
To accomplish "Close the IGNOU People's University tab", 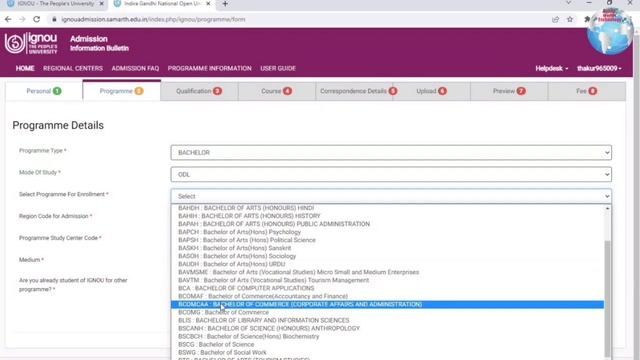I will [x=102, y=4].
